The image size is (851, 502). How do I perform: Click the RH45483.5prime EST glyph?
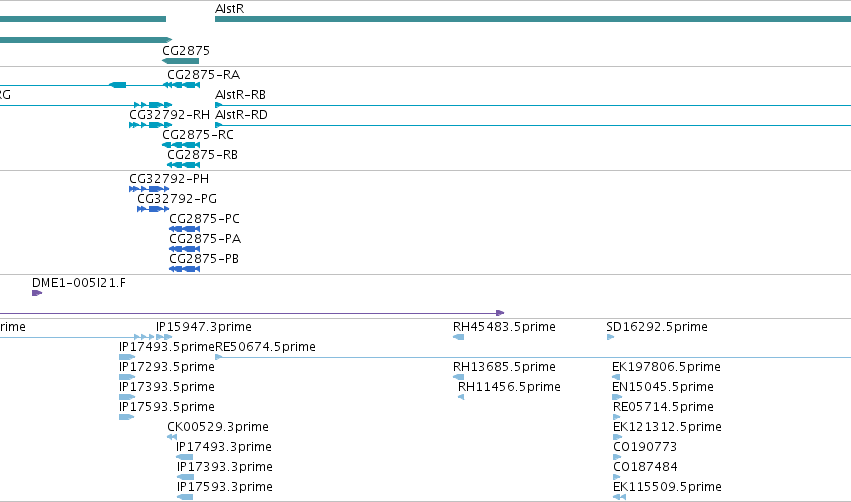coord(459,337)
